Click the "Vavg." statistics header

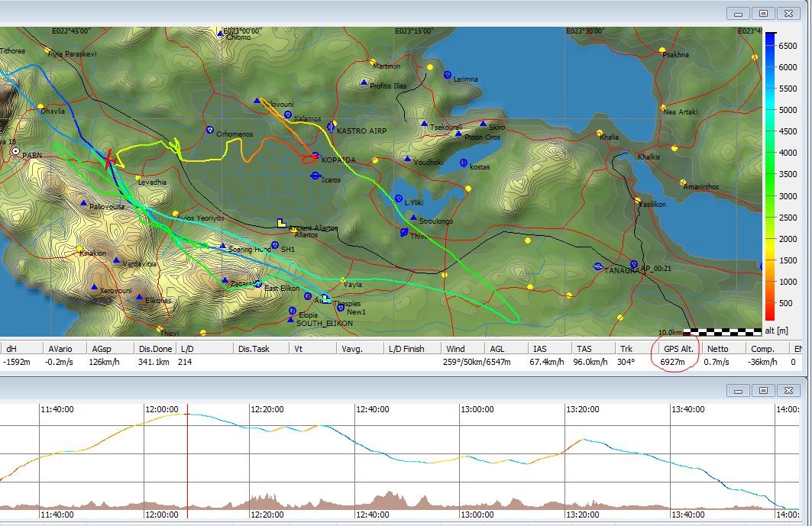352,349
